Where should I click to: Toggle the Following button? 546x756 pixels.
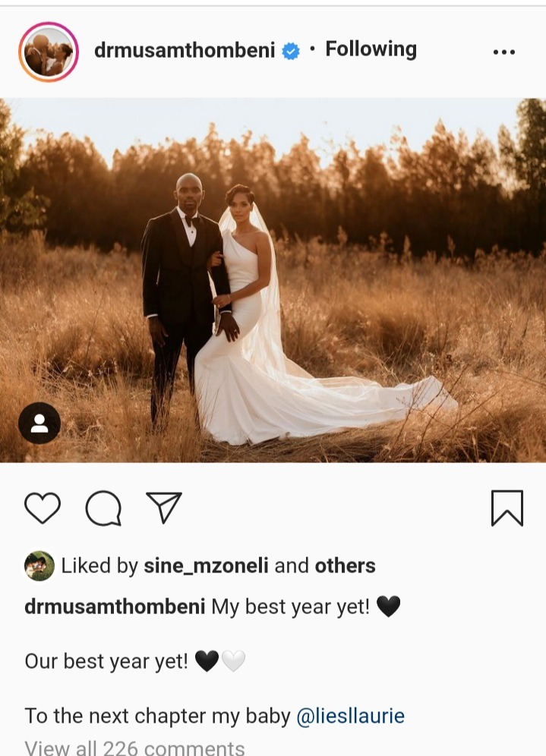tap(371, 49)
